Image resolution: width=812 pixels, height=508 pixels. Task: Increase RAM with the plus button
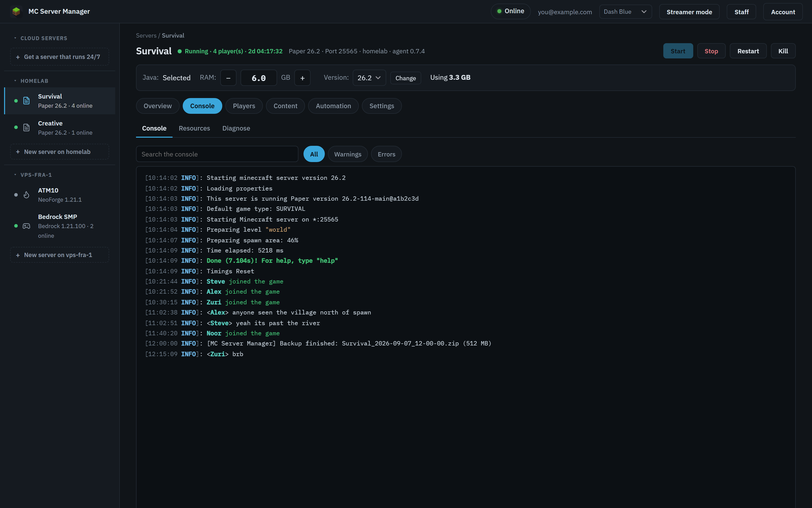pyautogui.click(x=302, y=78)
